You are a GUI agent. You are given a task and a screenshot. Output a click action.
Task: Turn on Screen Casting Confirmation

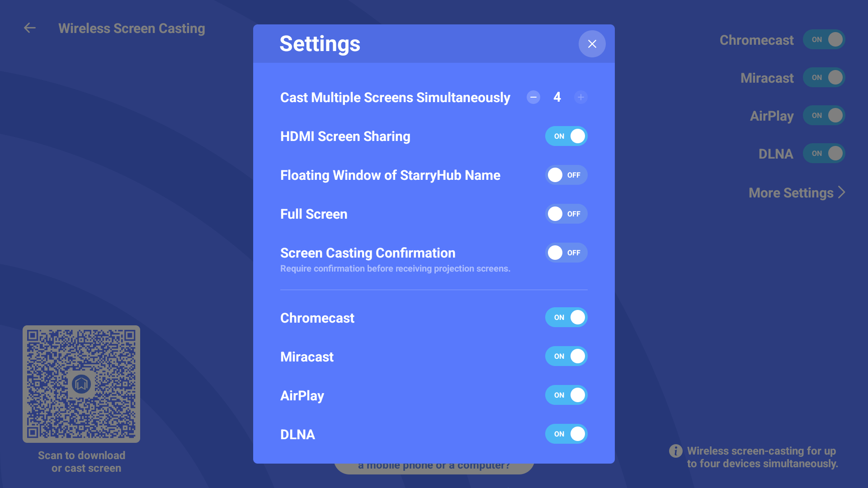pyautogui.click(x=566, y=253)
